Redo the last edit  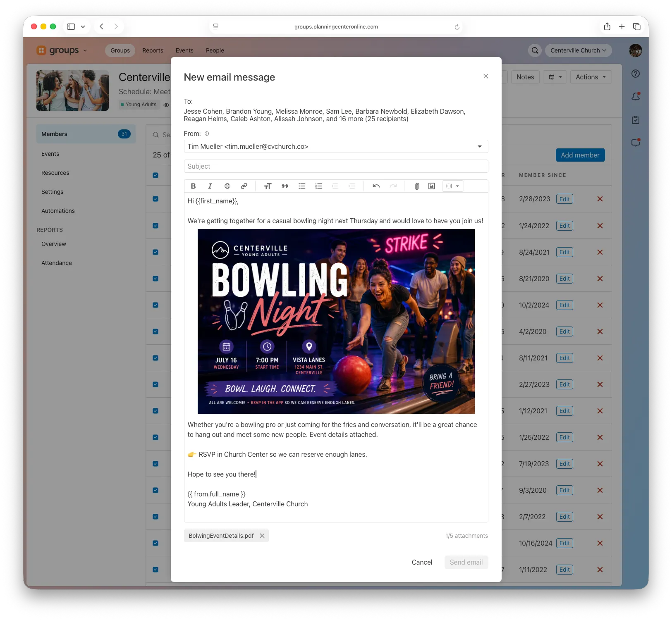coord(393,186)
